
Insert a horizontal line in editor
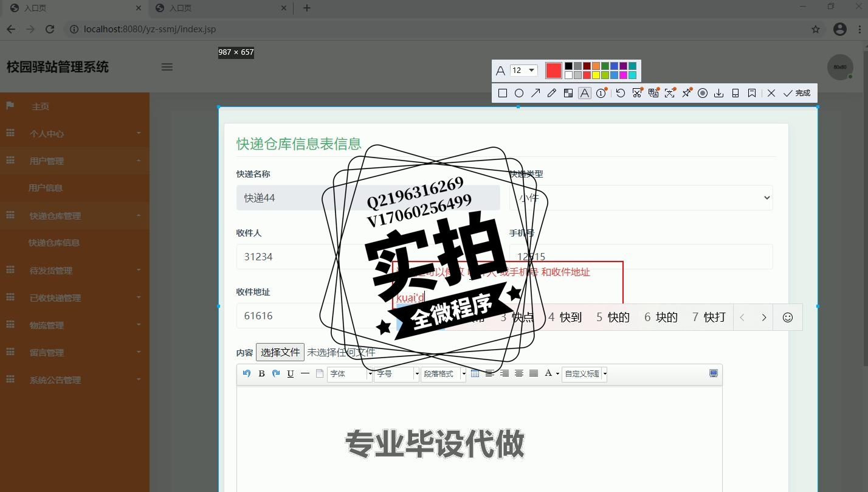coord(305,373)
